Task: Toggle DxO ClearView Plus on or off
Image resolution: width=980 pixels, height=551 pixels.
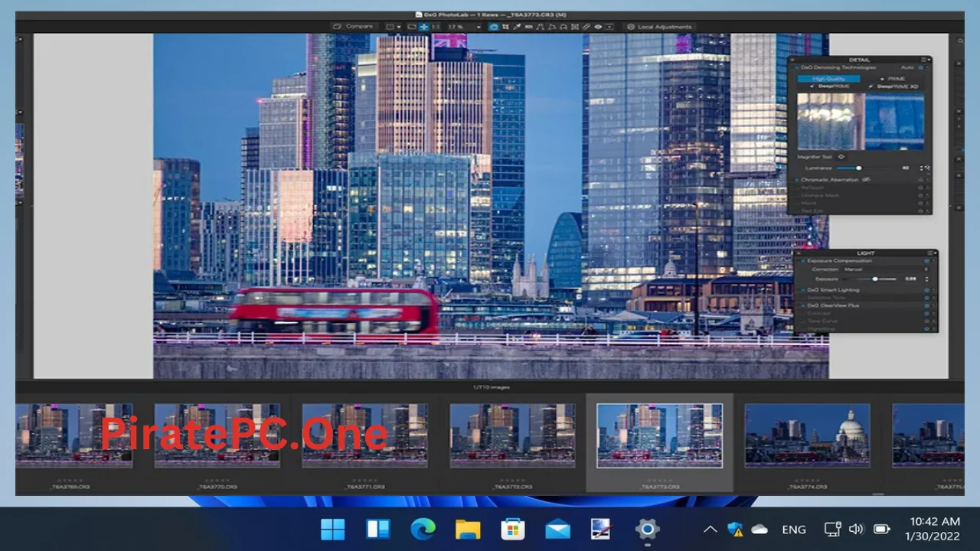Action: [803, 305]
